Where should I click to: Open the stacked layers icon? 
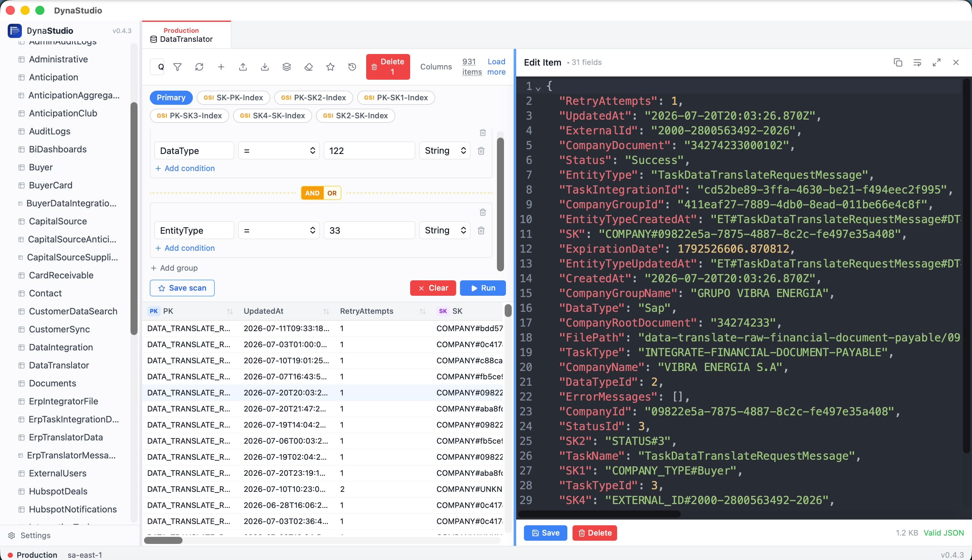coord(287,67)
